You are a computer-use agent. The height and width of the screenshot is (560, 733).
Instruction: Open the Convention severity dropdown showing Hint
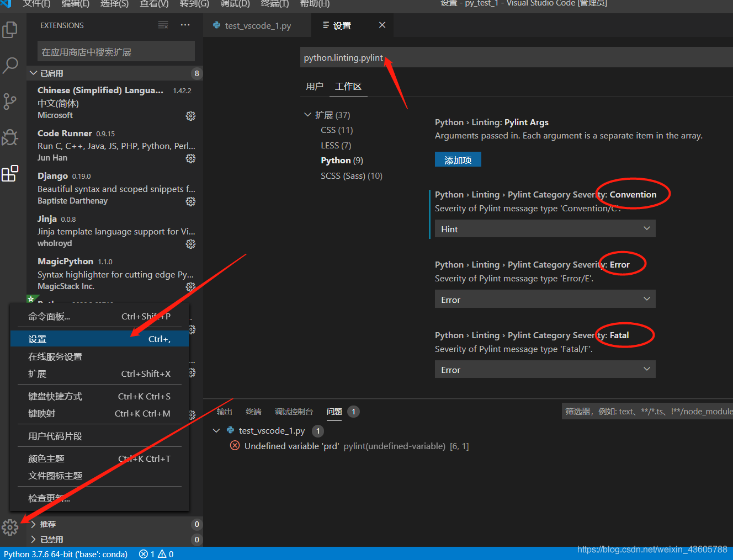(545, 229)
